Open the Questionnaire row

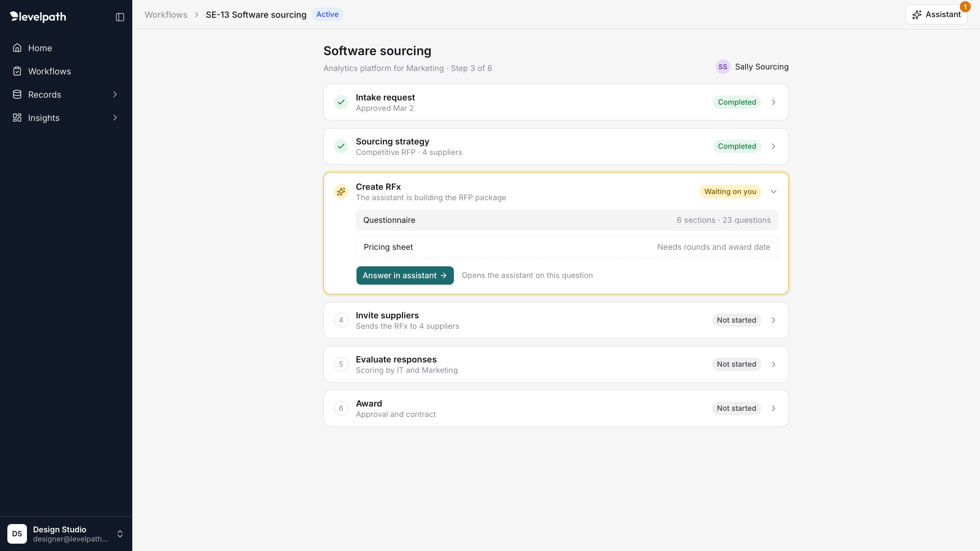pos(567,220)
